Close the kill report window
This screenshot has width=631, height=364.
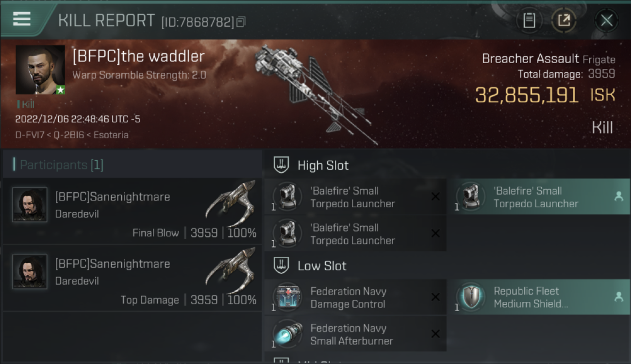606,20
